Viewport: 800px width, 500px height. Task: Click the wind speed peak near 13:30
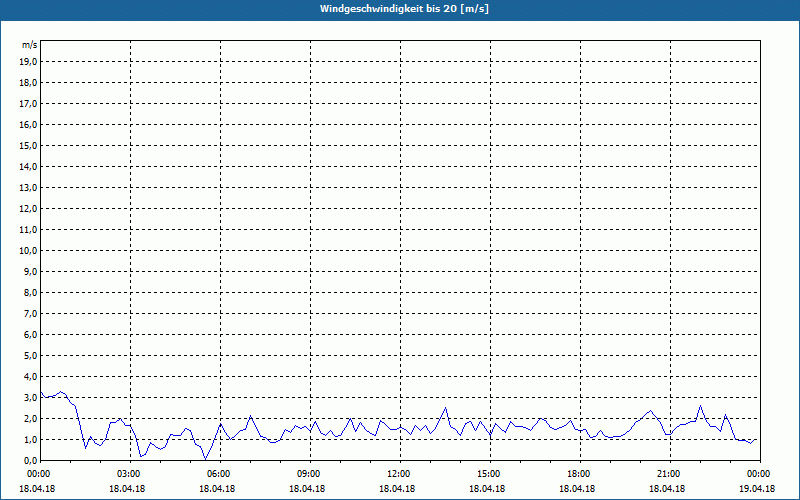tap(445, 407)
